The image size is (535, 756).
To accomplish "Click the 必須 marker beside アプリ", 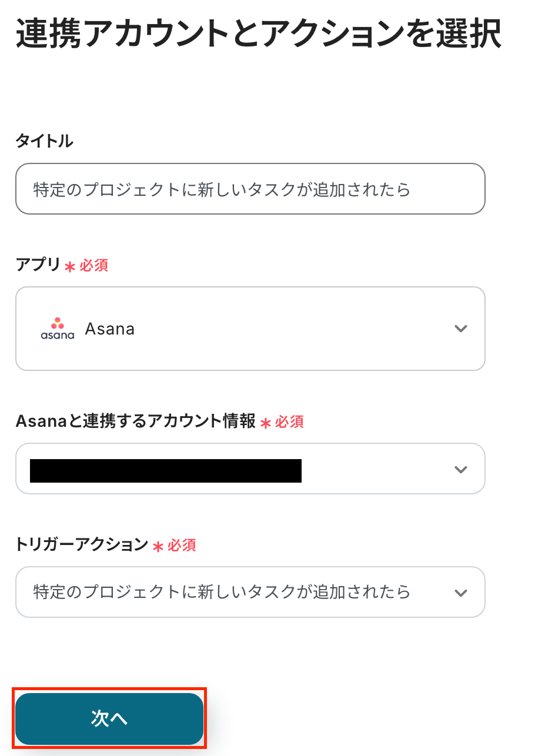I will [x=94, y=266].
